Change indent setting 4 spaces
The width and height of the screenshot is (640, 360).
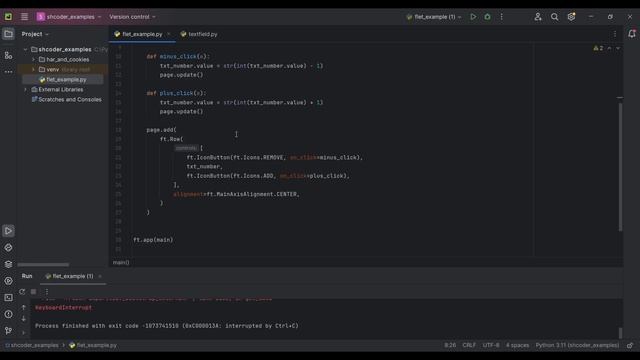point(518,345)
